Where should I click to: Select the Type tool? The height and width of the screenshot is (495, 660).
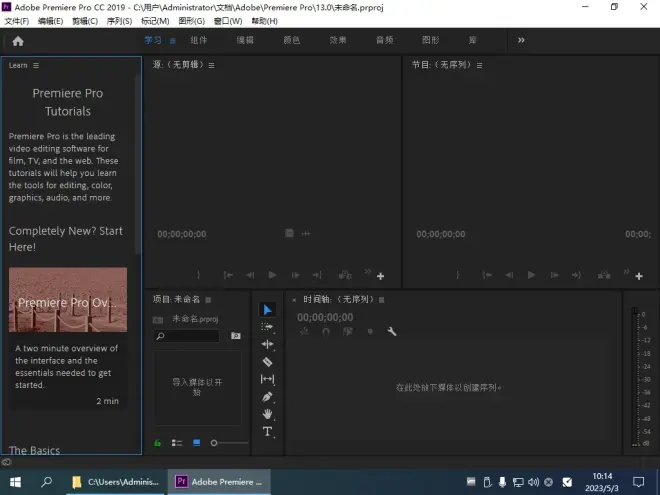click(x=267, y=431)
